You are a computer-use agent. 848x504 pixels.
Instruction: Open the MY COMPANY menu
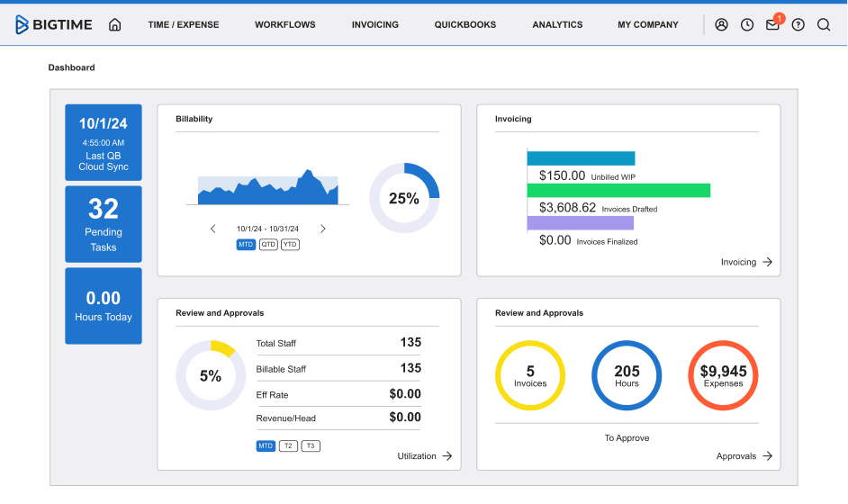tap(648, 25)
